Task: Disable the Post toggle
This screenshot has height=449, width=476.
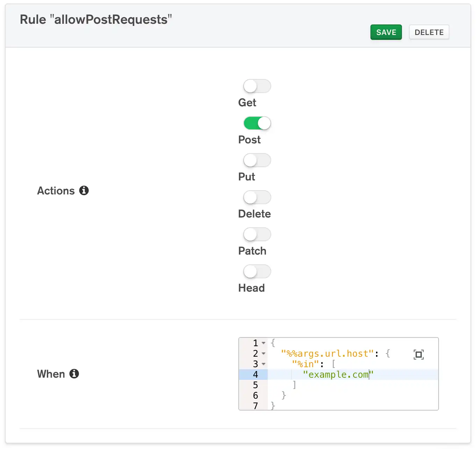Action: coord(257,123)
